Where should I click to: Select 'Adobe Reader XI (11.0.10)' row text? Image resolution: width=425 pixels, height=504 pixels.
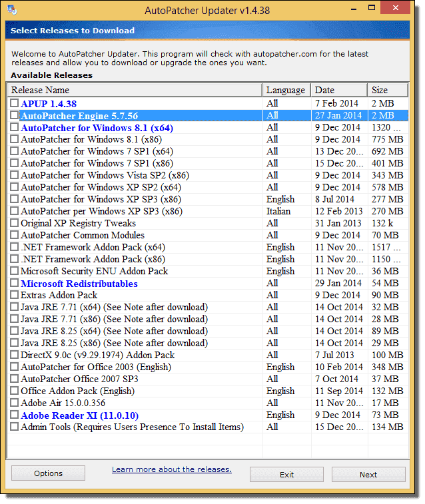(79, 415)
